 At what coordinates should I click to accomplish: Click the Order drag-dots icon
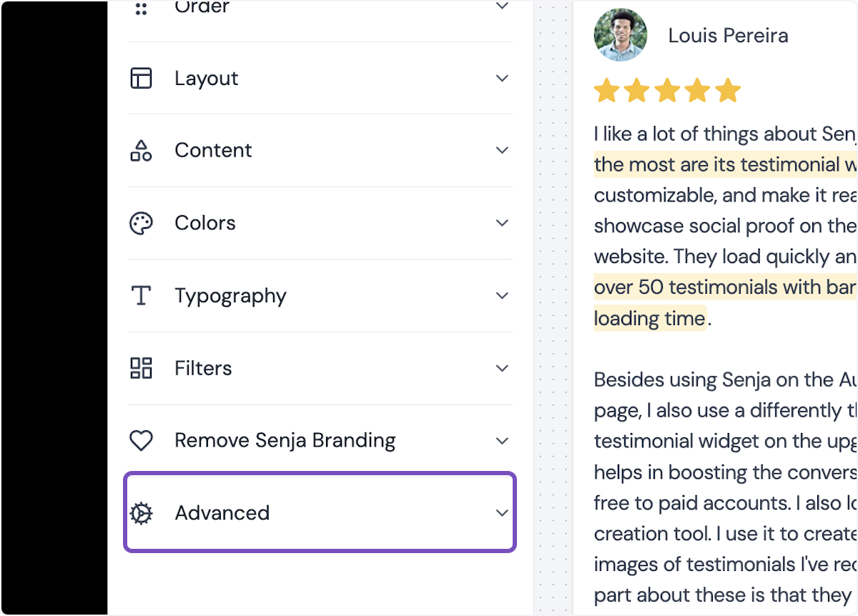[x=141, y=9]
